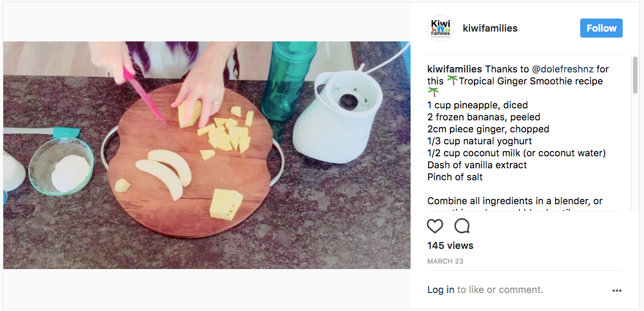
Task: Open kiwifamilies username next to avatar
Action: [x=490, y=28]
